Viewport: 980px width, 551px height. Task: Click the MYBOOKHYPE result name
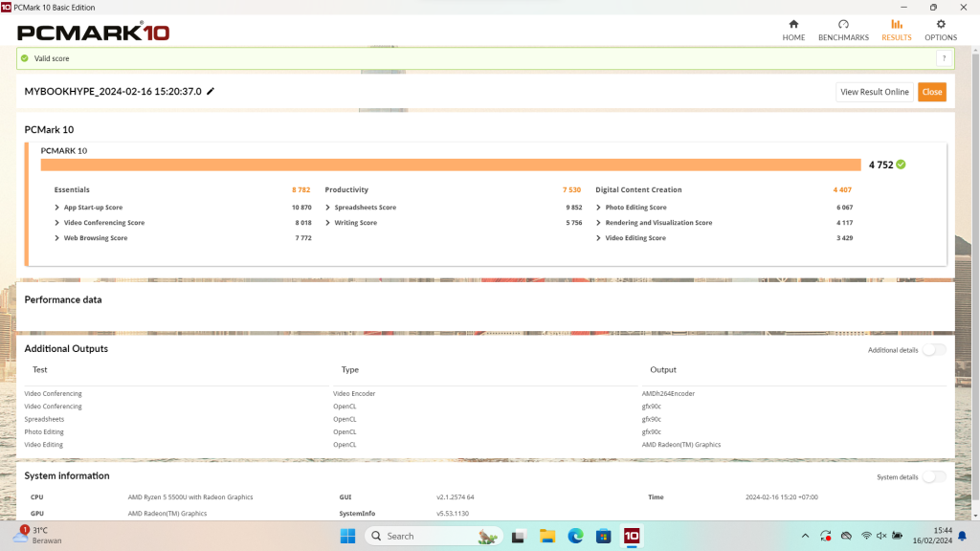pos(113,91)
